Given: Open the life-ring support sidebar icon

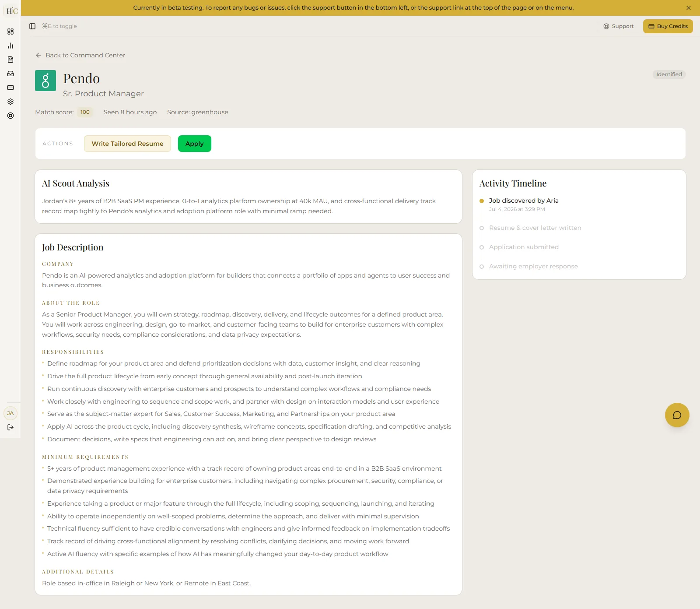Looking at the screenshot, I should pyautogui.click(x=10, y=116).
